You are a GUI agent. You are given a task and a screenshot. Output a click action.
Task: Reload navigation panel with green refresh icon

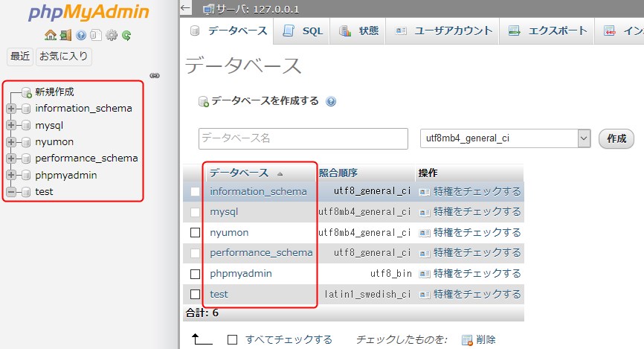tap(127, 35)
